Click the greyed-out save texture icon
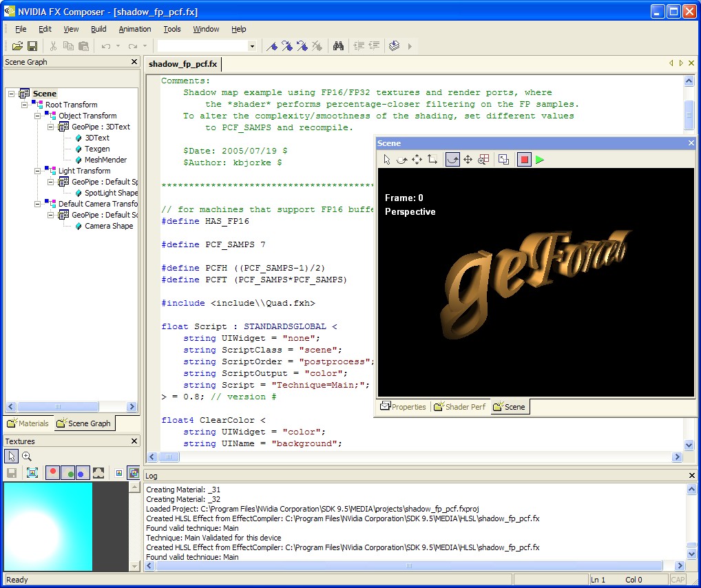 point(12,472)
